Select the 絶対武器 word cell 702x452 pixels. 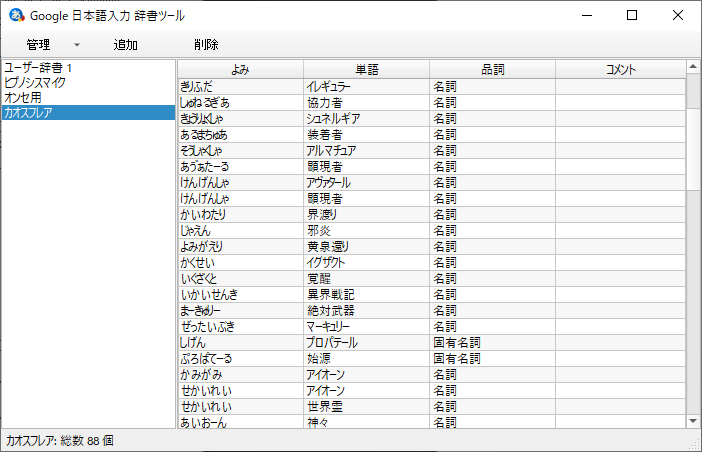coord(366,311)
